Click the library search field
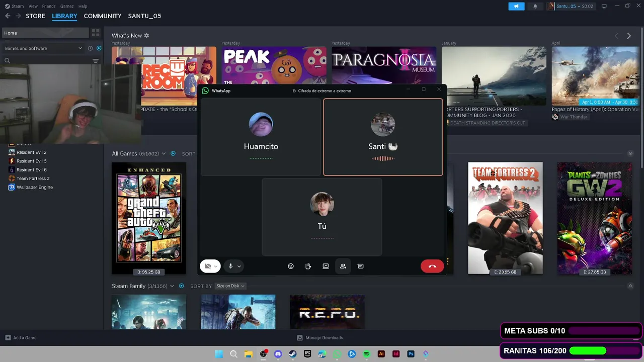 pos(47,61)
